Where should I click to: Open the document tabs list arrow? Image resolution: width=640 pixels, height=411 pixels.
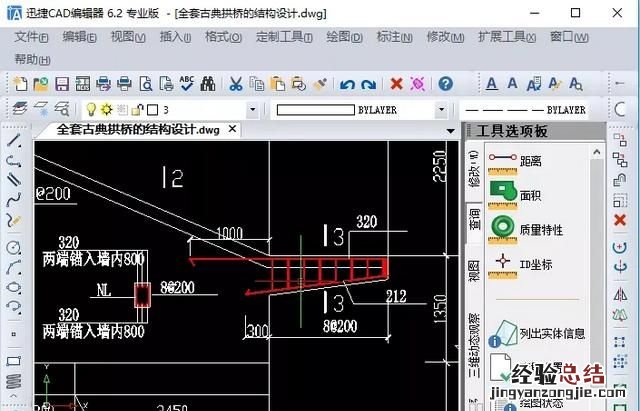pyautogui.click(x=451, y=131)
